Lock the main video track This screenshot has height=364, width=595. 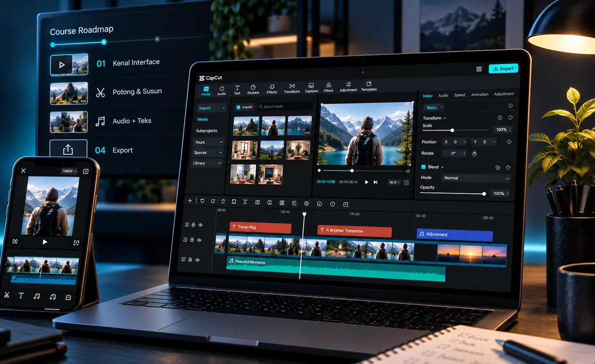click(x=192, y=240)
